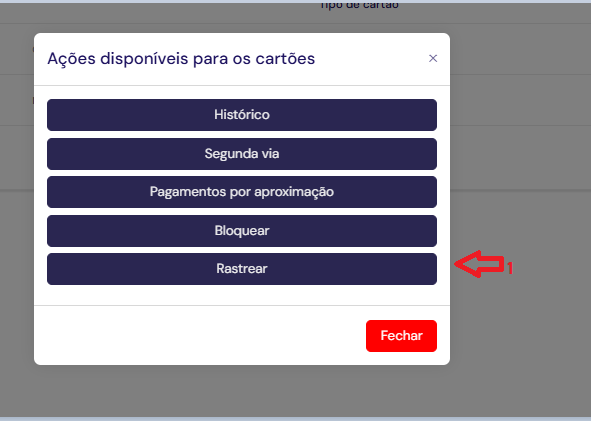Select the Bloquear card action
Screen dimensions: 591x421
point(242,231)
